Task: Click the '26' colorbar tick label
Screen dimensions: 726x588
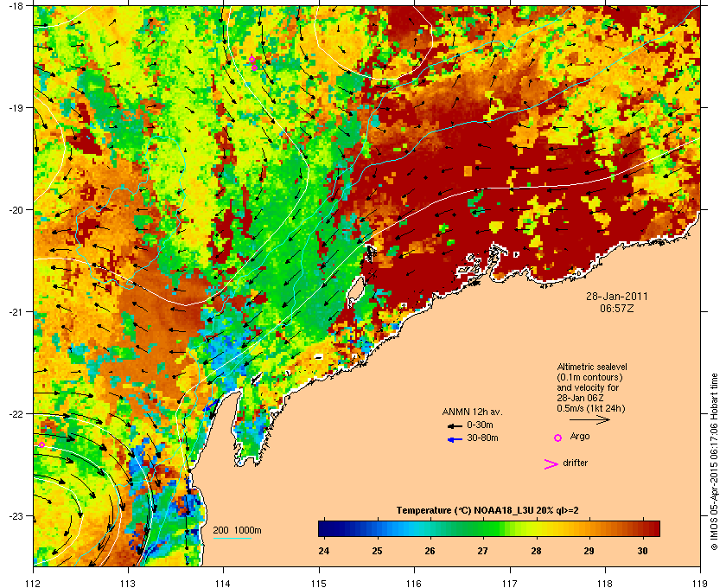Action: click(x=430, y=551)
